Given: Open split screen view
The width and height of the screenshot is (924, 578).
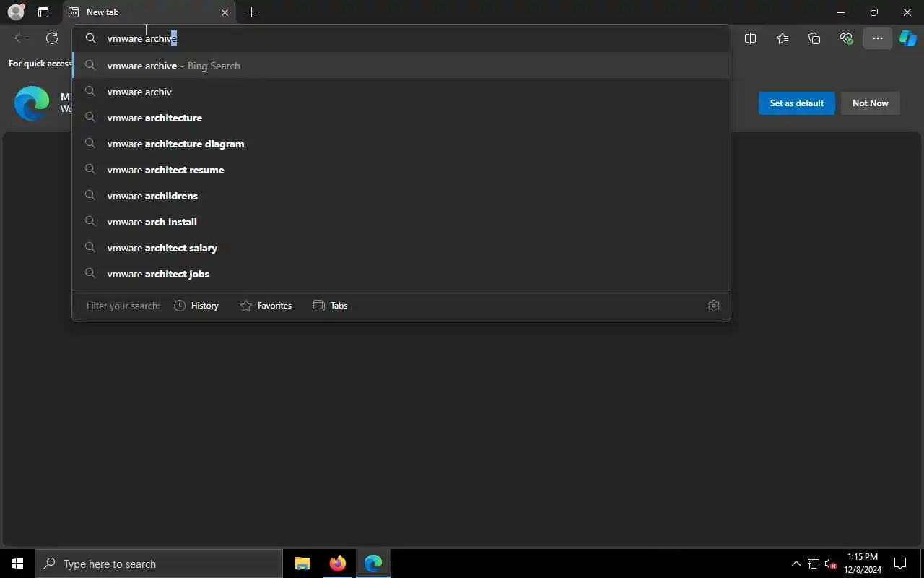Looking at the screenshot, I should pos(750,38).
